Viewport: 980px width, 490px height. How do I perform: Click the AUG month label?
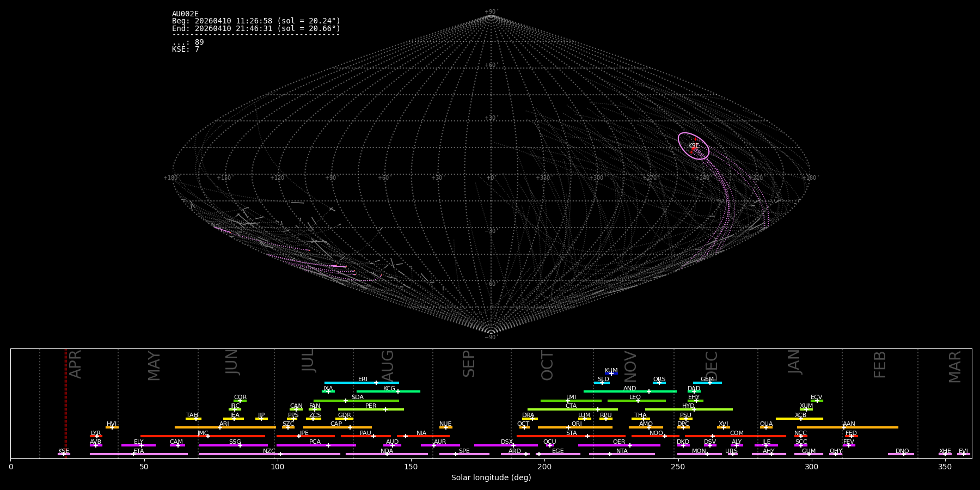(x=388, y=365)
